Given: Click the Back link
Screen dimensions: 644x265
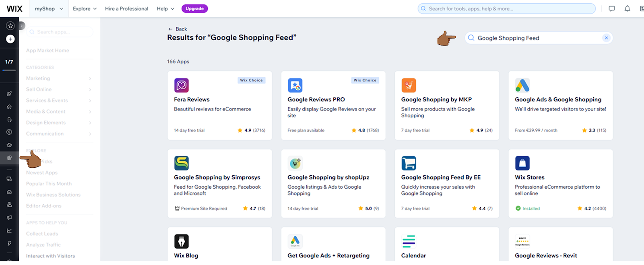Looking at the screenshot, I should 178,29.
